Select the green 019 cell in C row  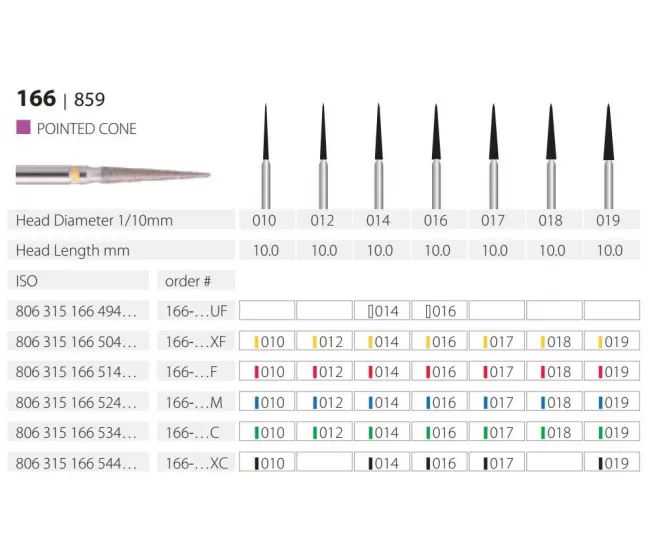point(612,432)
